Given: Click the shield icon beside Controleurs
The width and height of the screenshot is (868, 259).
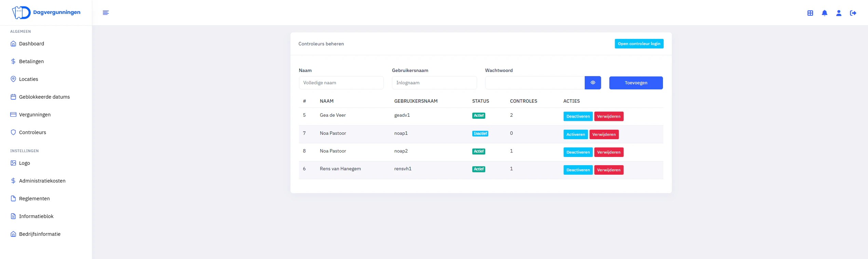Looking at the screenshot, I should click(x=13, y=132).
